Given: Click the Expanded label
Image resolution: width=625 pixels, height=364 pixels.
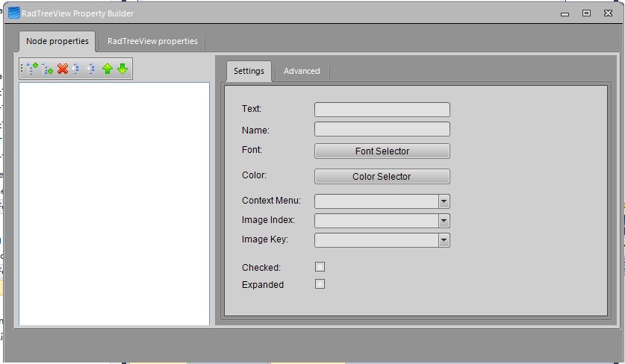Looking at the screenshot, I should coord(263,285).
